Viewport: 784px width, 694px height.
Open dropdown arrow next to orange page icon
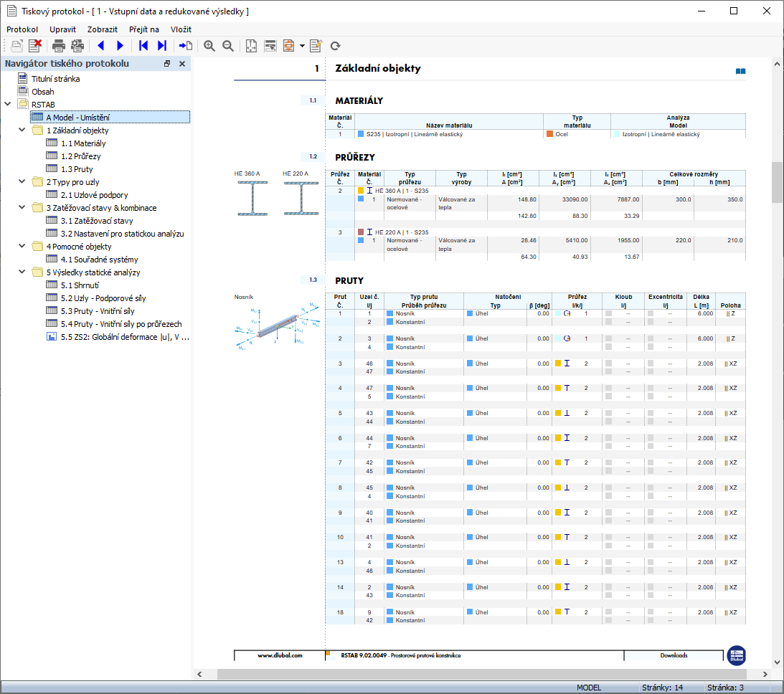(x=302, y=46)
